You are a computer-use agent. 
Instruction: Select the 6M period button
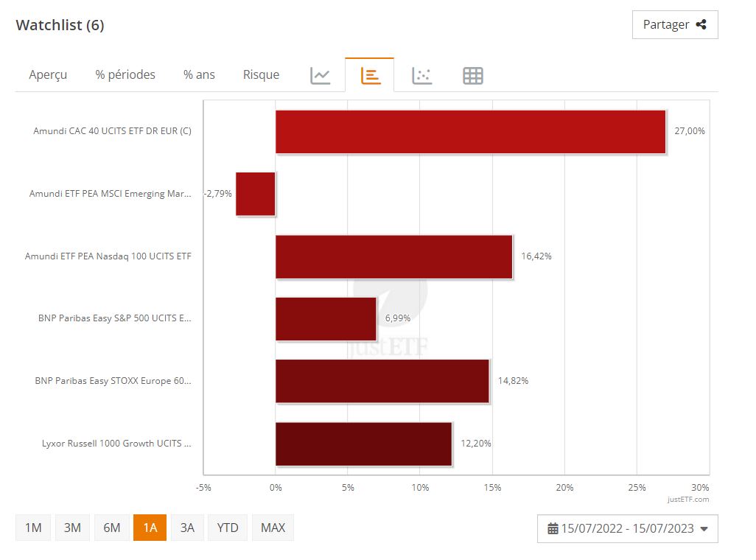111,528
